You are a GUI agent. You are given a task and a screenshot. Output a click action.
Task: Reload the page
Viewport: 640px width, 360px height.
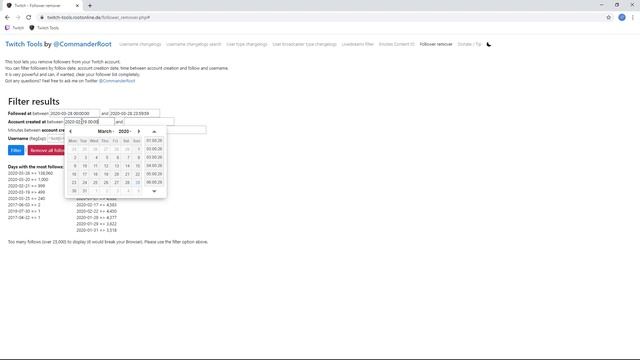point(29,18)
